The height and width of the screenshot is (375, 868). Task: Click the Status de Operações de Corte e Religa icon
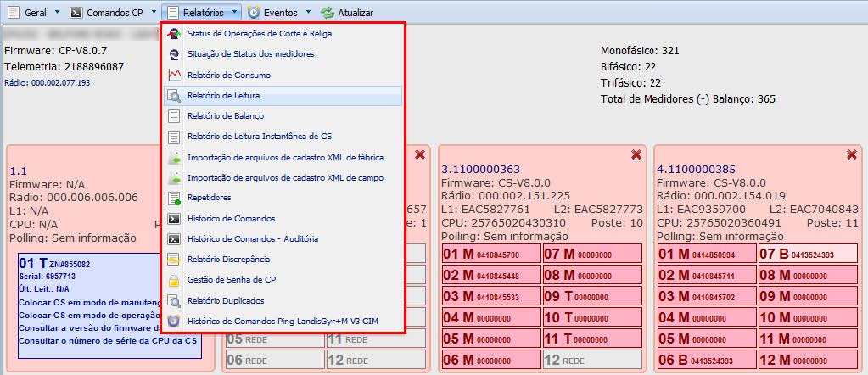pyautogui.click(x=174, y=34)
